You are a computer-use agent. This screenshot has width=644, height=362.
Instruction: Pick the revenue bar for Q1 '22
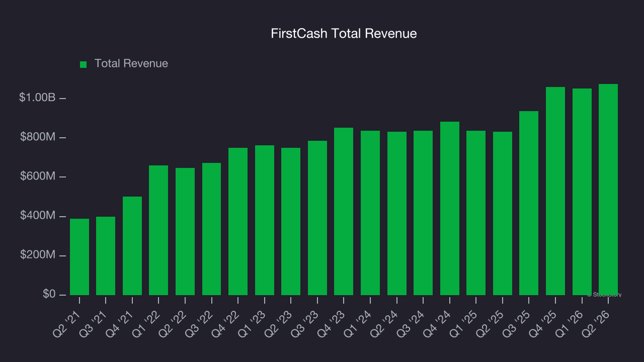pyautogui.click(x=158, y=230)
